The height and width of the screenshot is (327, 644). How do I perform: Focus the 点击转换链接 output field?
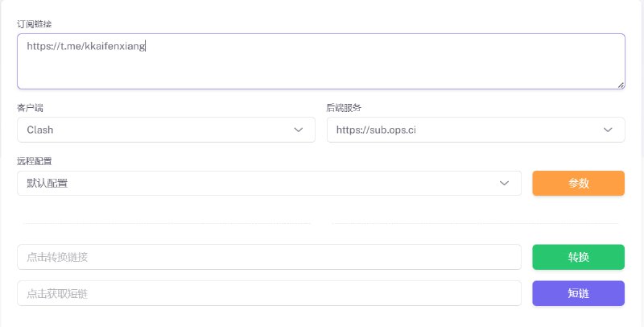click(x=269, y=257)
